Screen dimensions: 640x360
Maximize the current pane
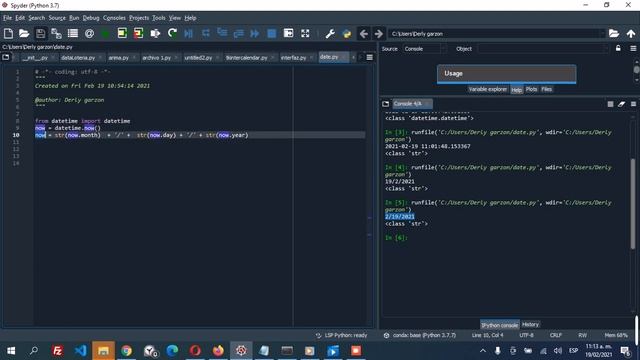(289, 33)
